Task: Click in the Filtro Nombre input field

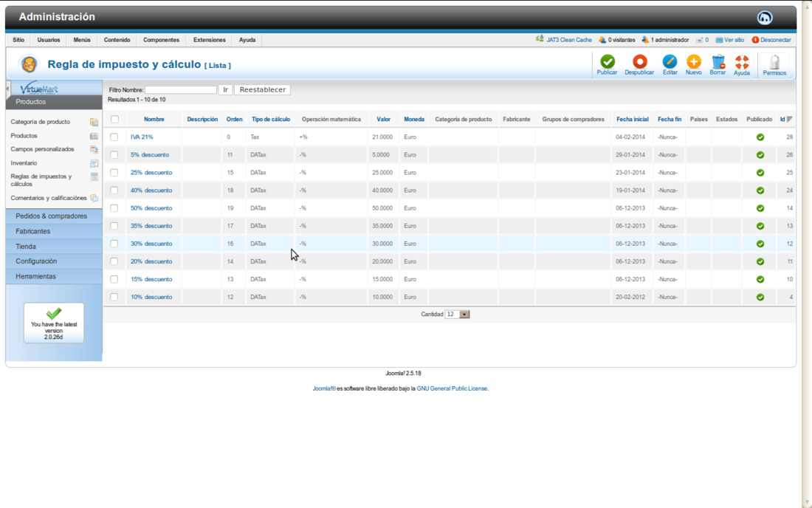Action: pos(181,89)
